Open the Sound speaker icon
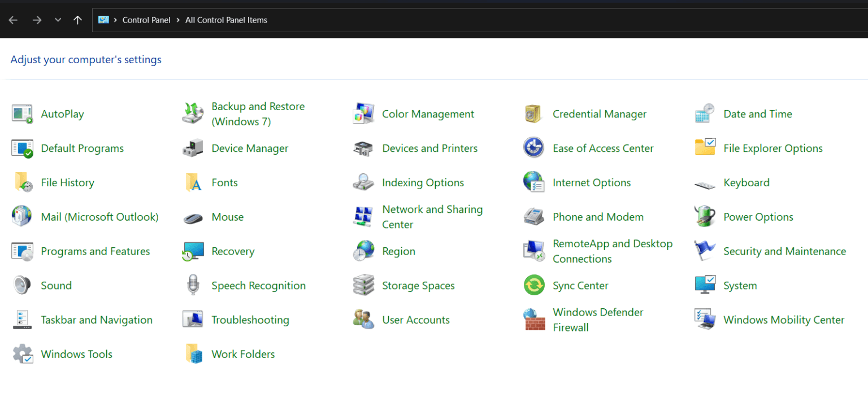The image size is (868, 402). pos(23,286)
